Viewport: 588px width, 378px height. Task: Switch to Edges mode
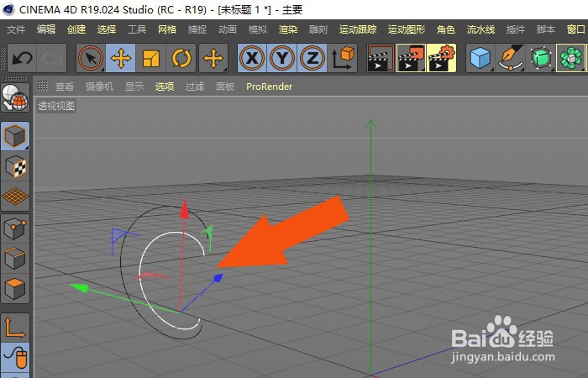pyautogui.click(x=15, y=259)
